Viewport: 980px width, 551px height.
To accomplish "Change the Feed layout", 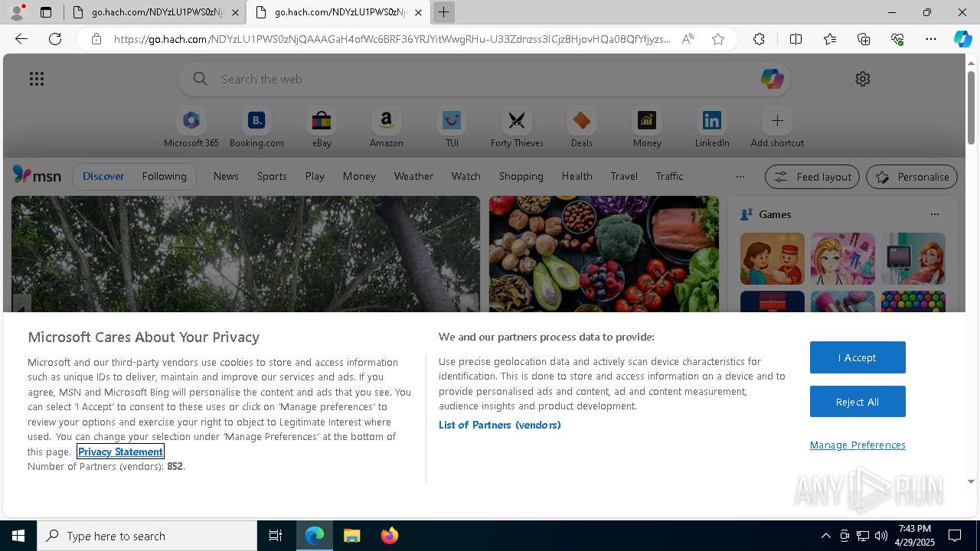I will click(812, 177).
